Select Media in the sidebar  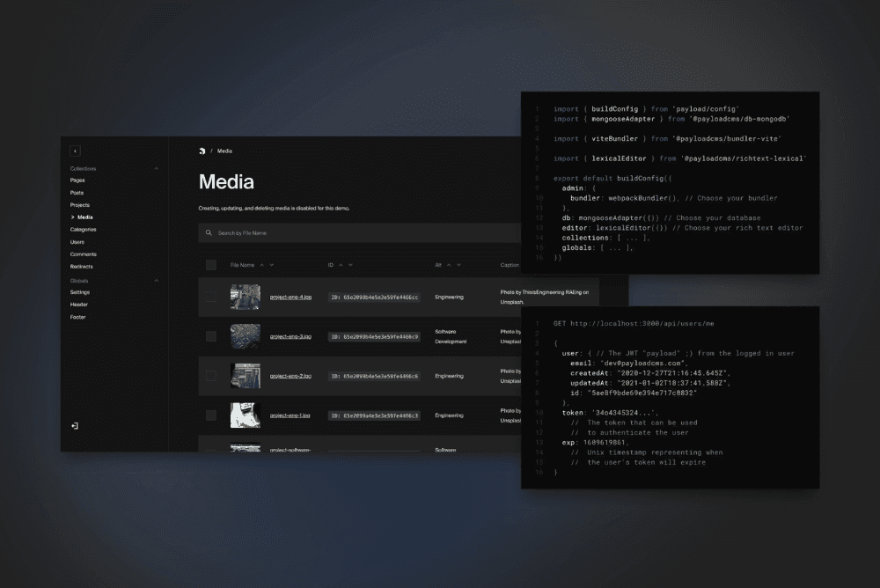[x=84, y=217]
